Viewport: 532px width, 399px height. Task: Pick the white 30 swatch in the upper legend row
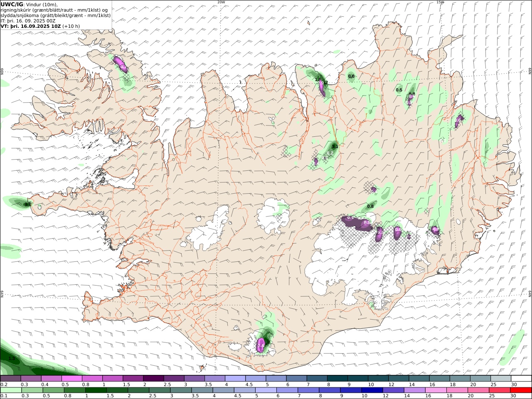[522, 378]
